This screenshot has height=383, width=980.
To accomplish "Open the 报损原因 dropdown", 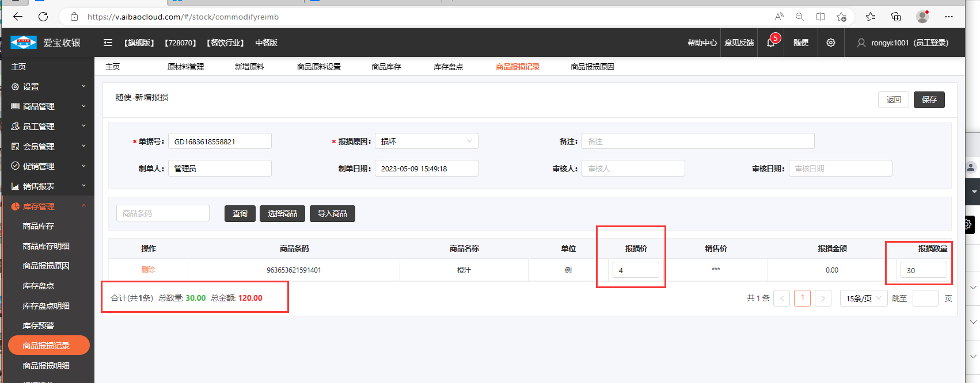I will click(426, 141).
